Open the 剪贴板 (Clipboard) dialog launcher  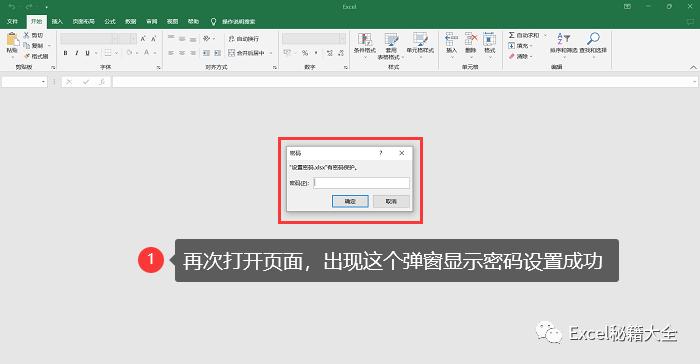(53, 67)
